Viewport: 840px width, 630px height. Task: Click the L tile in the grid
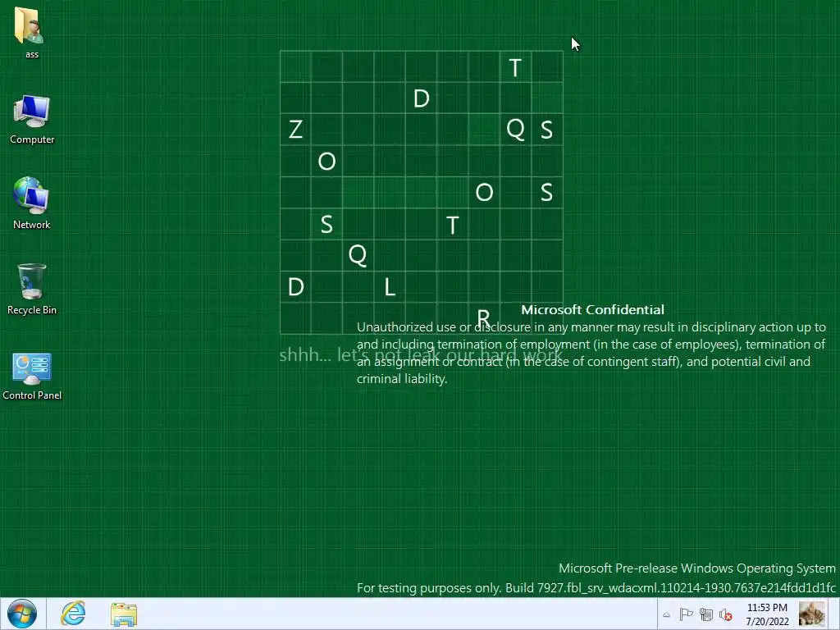click(390, 287)
